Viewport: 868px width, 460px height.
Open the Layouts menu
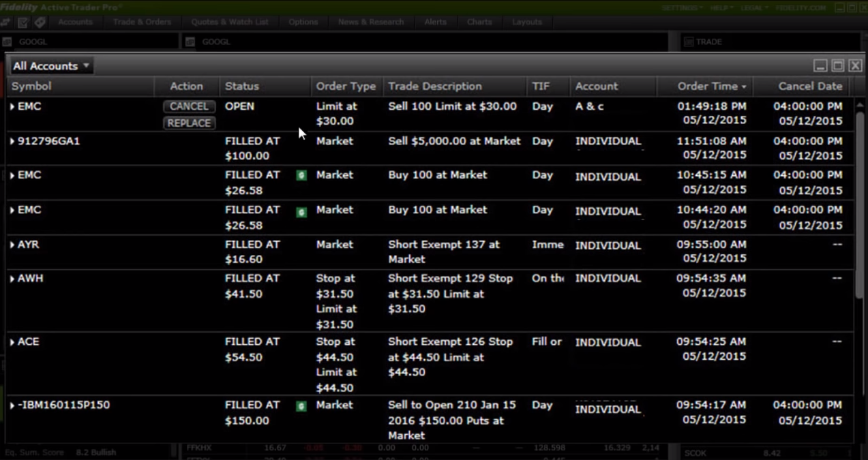[527, 22]
